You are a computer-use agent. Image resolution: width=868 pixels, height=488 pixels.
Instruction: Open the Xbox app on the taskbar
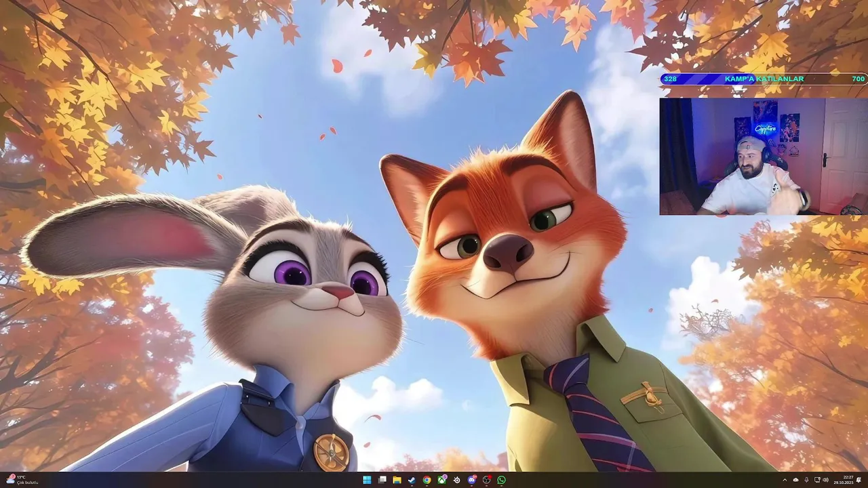[442, 480]
